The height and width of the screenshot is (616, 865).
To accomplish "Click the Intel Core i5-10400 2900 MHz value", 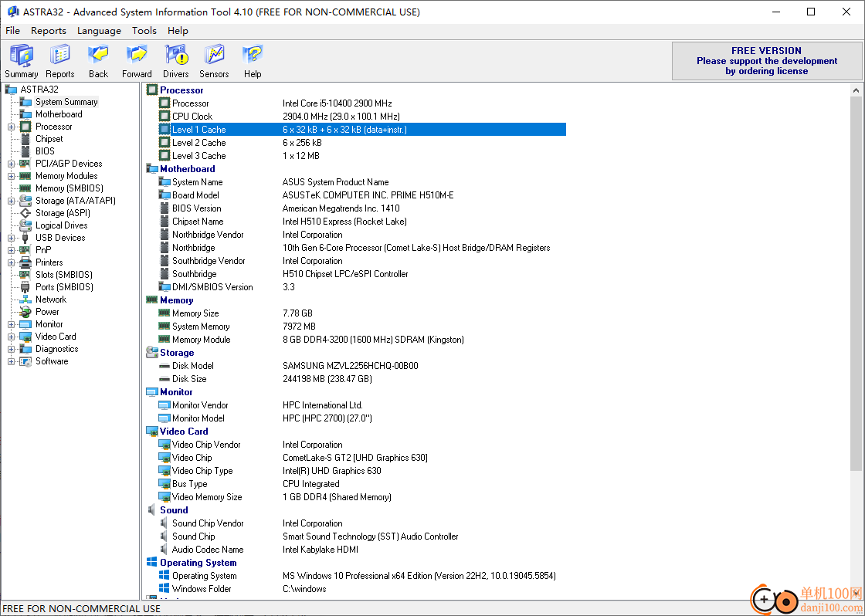I will click(337, 103).
